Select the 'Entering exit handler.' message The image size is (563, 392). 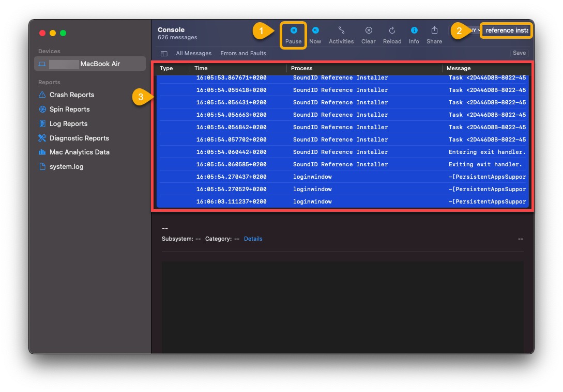coord(343,152)
